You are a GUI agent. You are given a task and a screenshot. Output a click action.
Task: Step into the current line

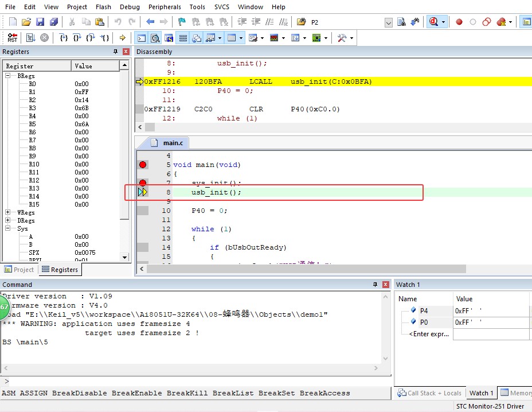pyautogui.click(x=64, y=38)
